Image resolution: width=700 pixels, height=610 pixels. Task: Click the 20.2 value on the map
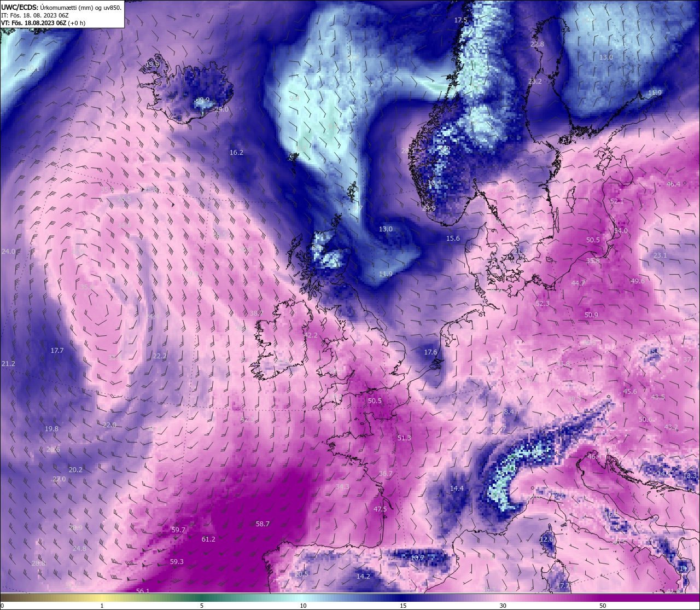click(75, 470)
